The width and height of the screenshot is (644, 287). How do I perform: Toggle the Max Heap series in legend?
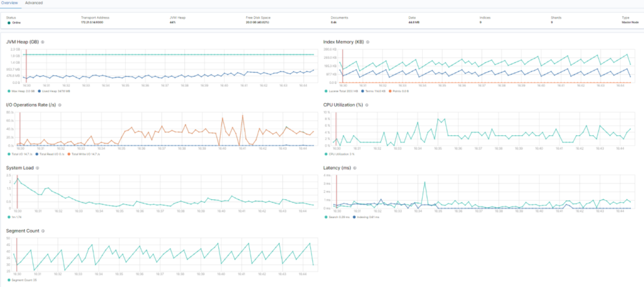(21, 91)
